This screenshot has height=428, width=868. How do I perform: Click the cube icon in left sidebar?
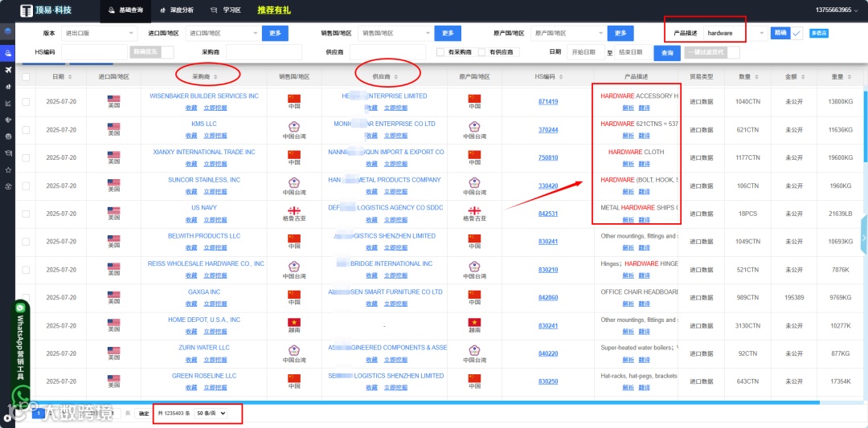8,31
